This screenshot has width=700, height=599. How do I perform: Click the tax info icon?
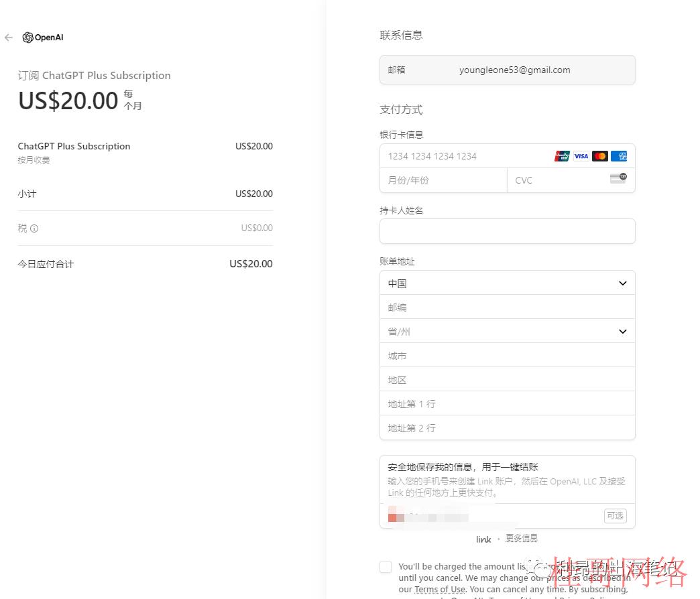coord(34,228)
